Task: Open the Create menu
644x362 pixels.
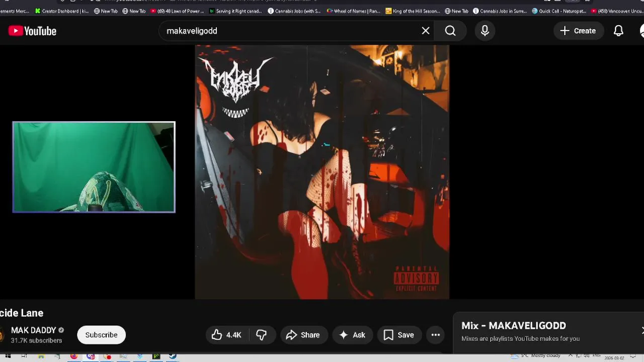Action: point(578,31)
